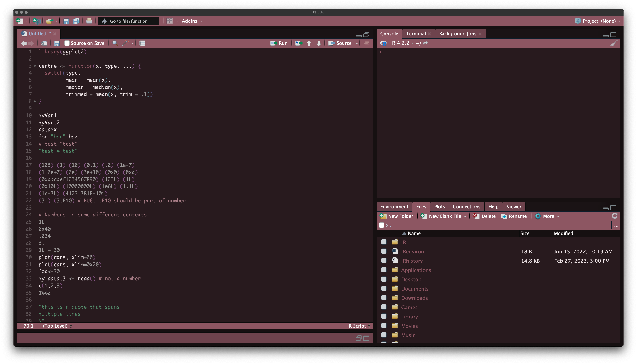This screenshot has width=637, height=364.
Task: Click the Delete button in Files pane
Action: pos(484,216)
